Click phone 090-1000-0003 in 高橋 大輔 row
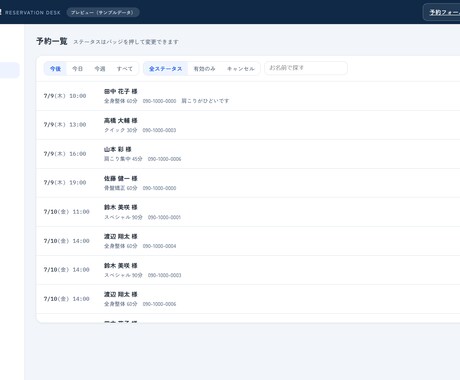 point(159,130)
